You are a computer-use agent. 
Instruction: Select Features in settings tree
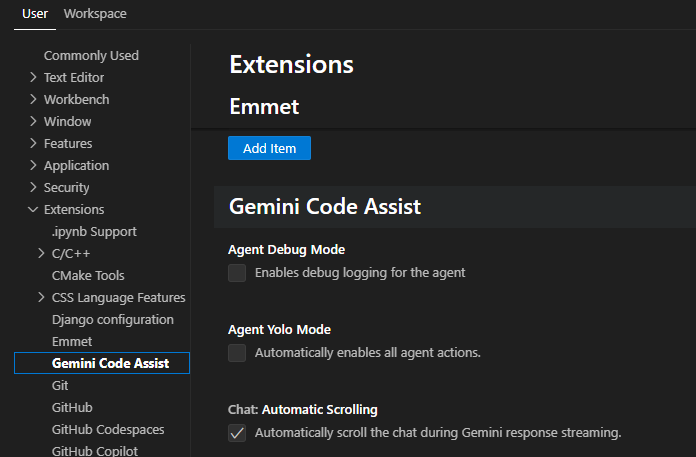(68, 143)
